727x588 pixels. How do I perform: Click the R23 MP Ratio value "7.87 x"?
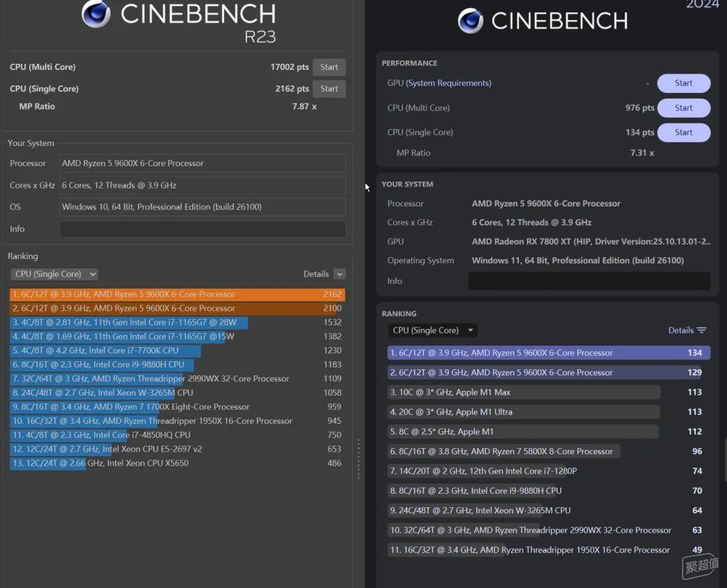304,106
